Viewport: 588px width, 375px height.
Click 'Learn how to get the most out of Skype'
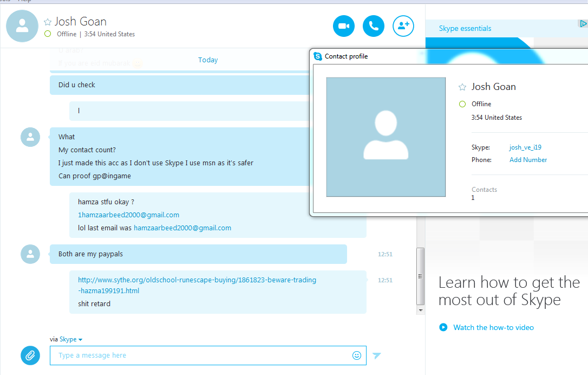pos(509,292)
